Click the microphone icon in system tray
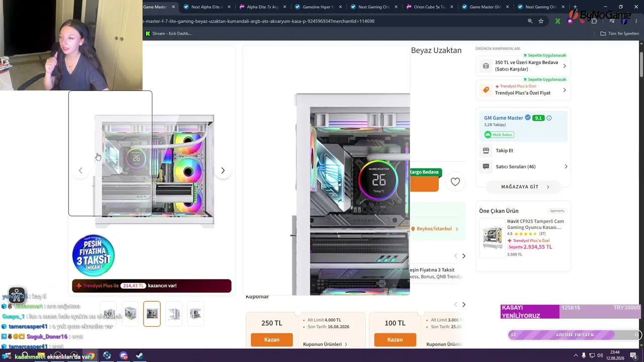This screenshot has width=644, height=362. point(584,355)
